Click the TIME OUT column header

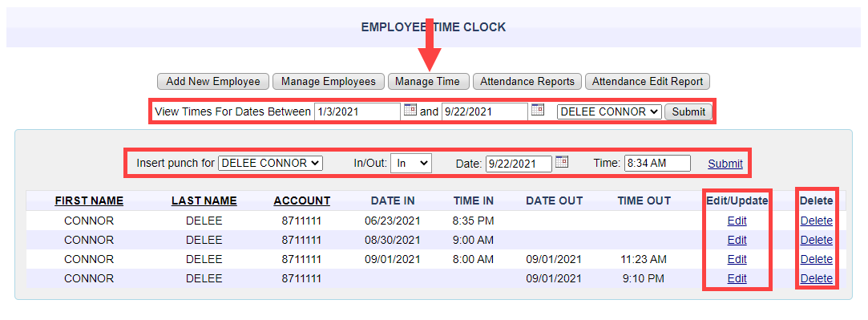(644, 201)
